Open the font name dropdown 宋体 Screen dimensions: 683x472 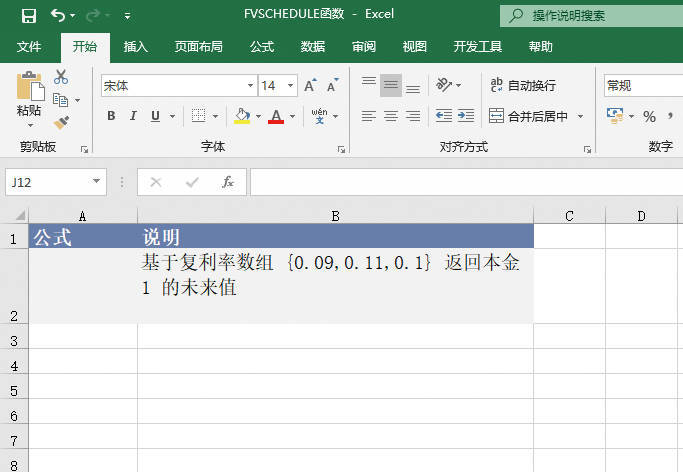(x=249, y=86)
